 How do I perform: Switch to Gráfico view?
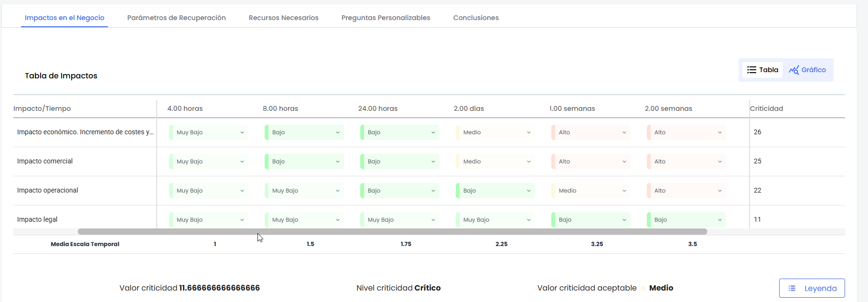[x=807, y=70]
